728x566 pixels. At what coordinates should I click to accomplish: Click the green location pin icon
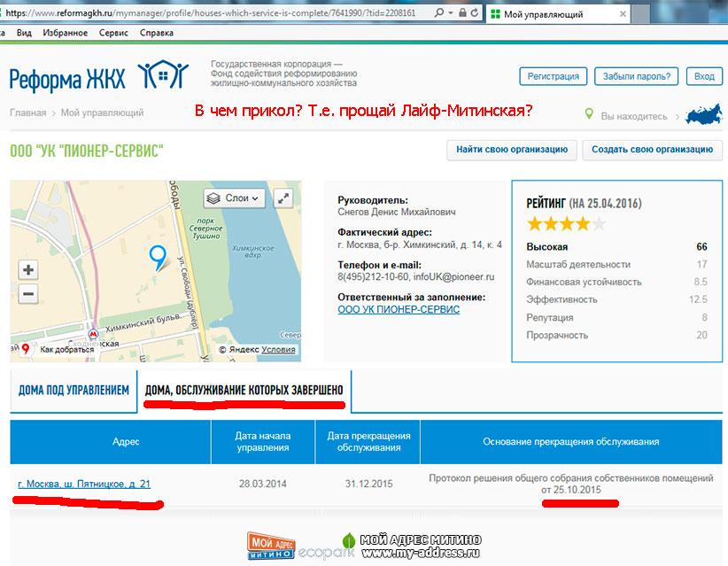click(589, 113)
